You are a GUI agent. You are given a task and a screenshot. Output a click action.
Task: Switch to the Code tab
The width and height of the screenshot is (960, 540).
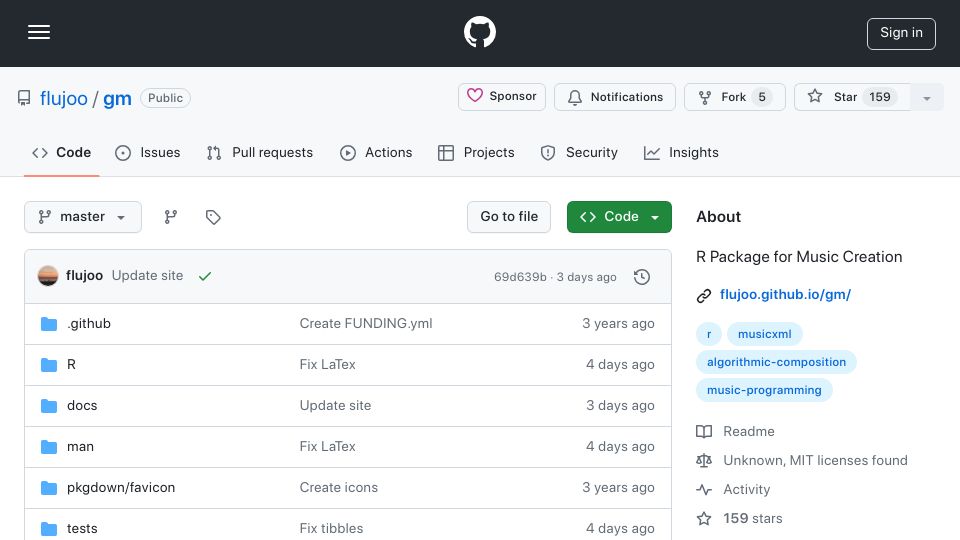[x=61, y=152]
